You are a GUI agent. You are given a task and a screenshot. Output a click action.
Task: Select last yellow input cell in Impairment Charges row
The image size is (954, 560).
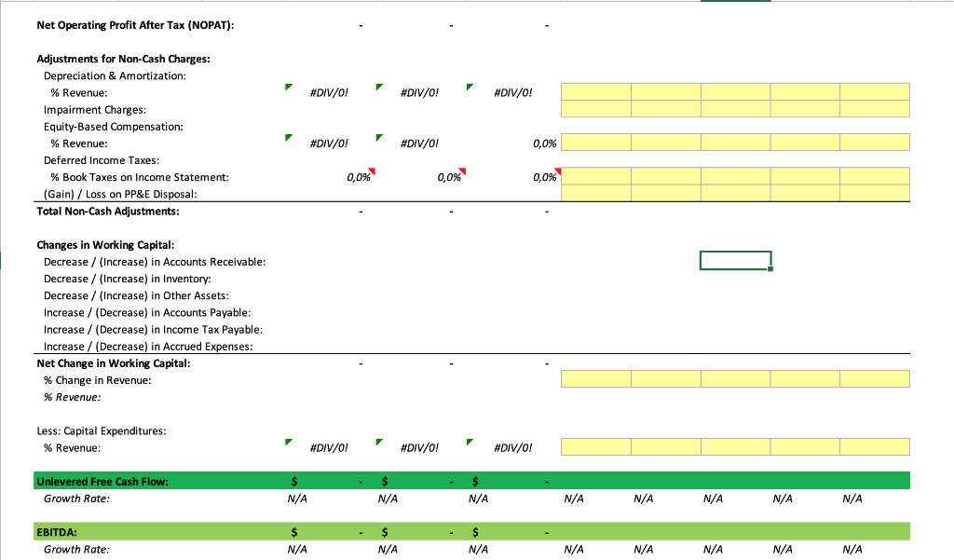pos(875,109)
